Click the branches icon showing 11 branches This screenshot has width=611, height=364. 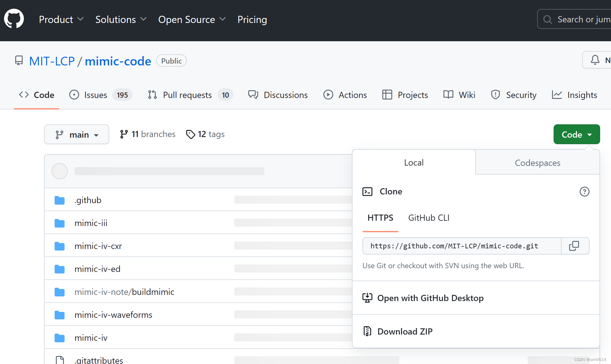[x=124, y=134]
